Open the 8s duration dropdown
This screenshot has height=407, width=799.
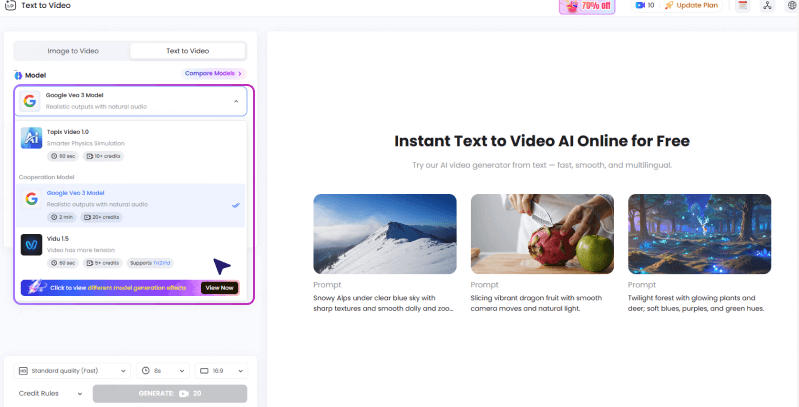(x=162, y=369)
